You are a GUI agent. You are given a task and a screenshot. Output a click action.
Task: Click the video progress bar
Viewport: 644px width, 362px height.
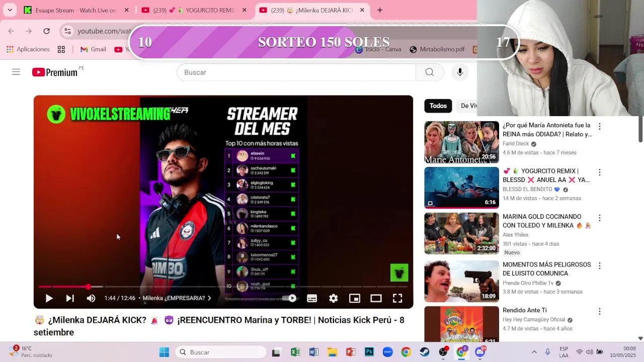(x=223, y=287)
